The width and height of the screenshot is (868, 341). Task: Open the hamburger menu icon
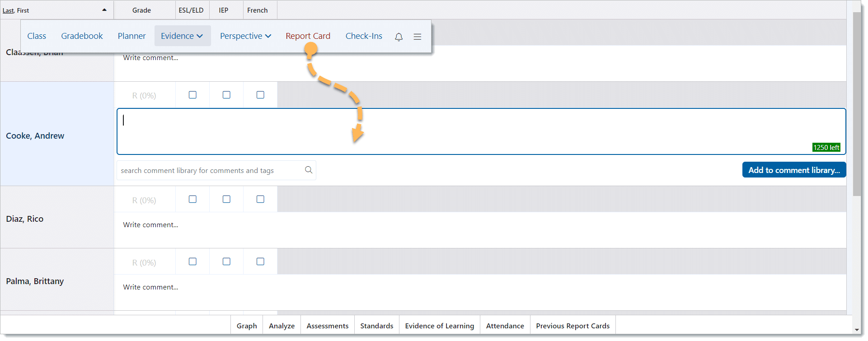[417, 37]
